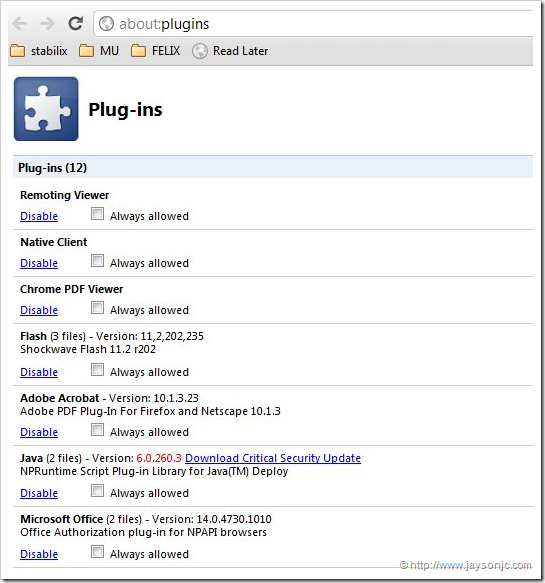Click the browser back arrow

tap(19, 24)
